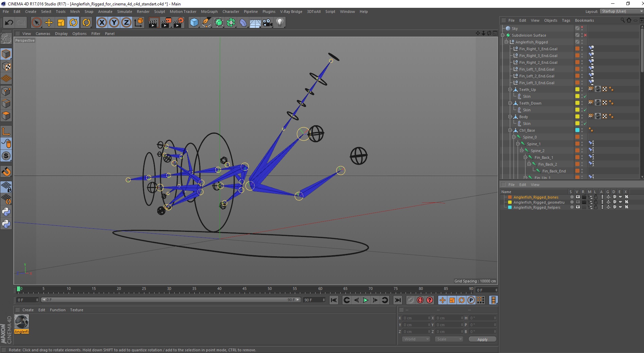Toggle Y axis lock

click(x=114, y=23)
